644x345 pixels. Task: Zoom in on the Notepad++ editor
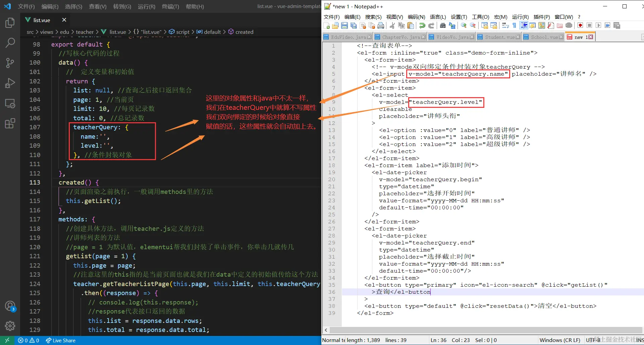(464, 25)
